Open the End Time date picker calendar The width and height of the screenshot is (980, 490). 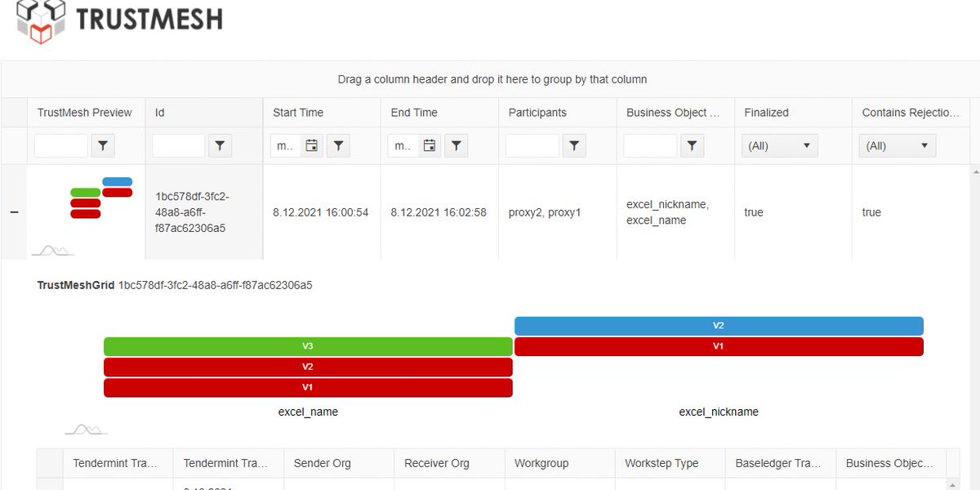tap(429, 145)
